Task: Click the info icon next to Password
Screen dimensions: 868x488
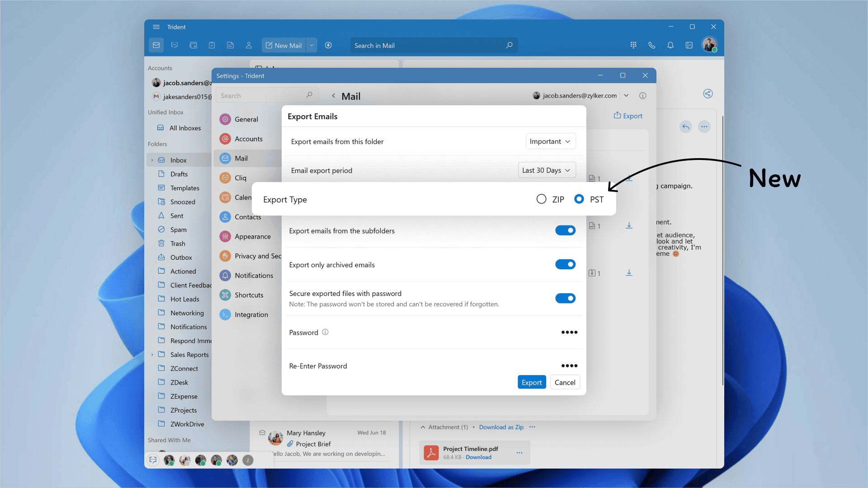Action: click(x=325, y=332)
